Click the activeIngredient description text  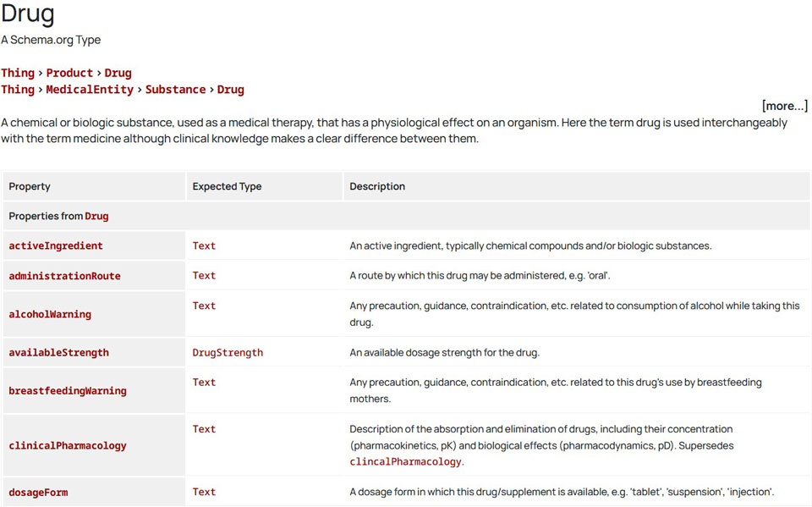[530, 245]
